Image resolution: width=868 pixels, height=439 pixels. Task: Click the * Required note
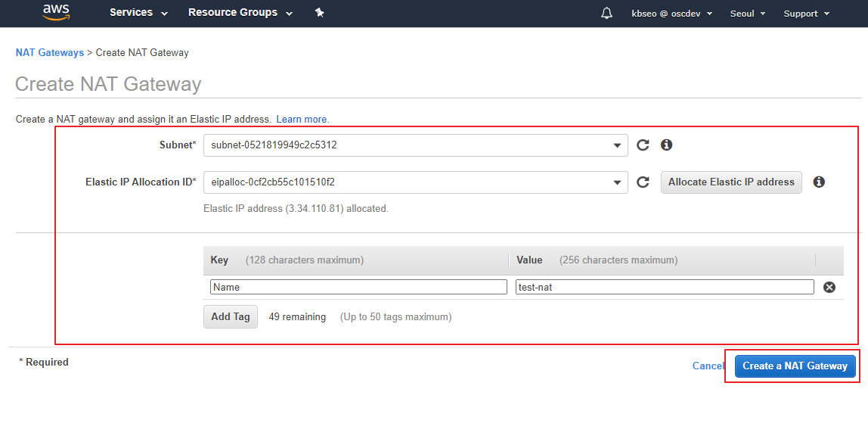coord(44,362)
